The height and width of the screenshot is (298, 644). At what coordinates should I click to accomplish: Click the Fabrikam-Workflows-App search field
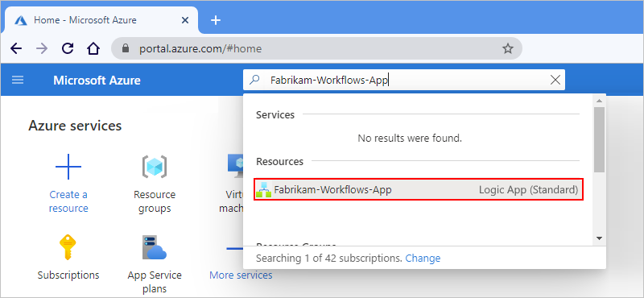click(x=404, y=81)
